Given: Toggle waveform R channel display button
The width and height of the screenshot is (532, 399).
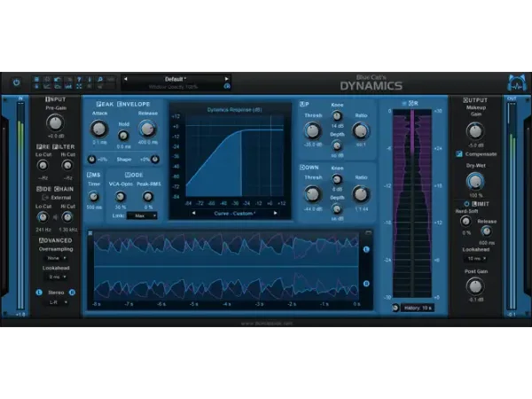Looking at the screenshot, I should 366,284.
